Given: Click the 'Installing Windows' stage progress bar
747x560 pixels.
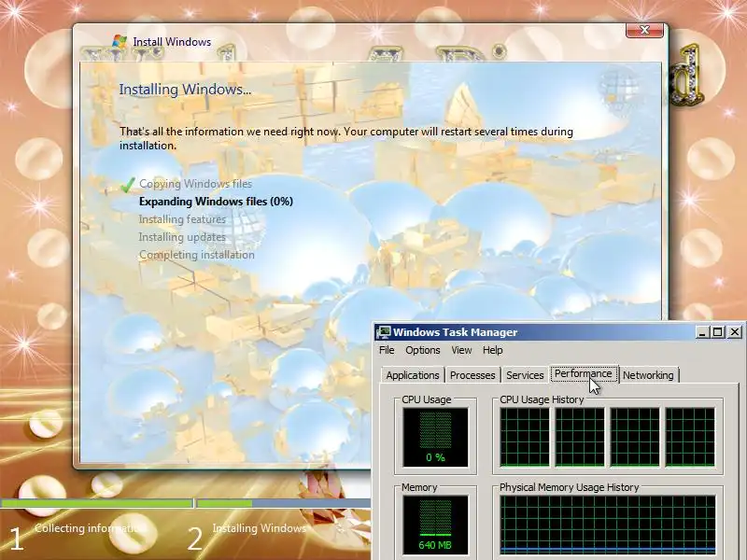Looking at the screenshot, I should [x=284, y=503].
